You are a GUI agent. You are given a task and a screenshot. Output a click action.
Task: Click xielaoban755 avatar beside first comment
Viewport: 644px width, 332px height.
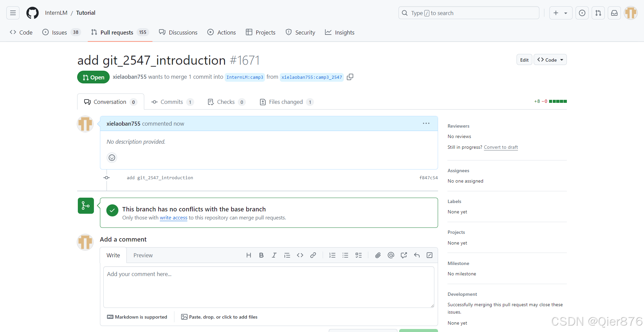[85, 124]
